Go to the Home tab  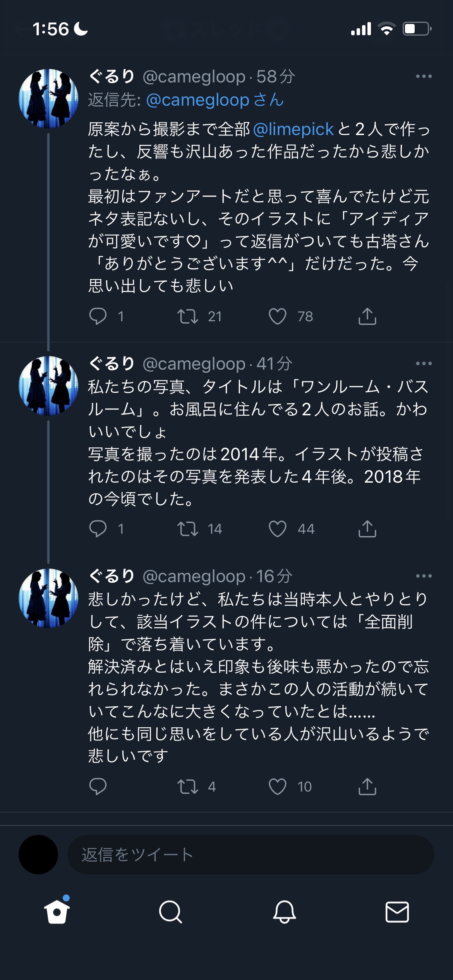coord(57,912)
